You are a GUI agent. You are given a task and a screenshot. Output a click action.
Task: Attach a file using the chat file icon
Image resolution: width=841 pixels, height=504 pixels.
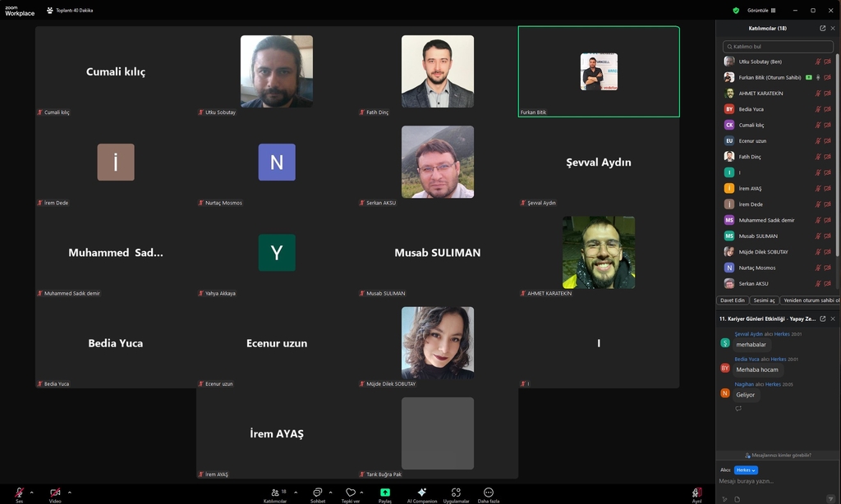[738, 499]
